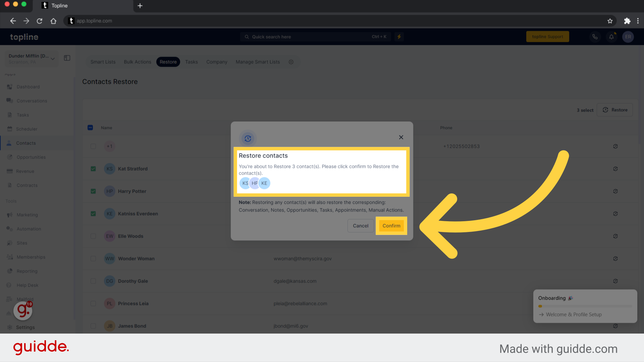Confirm restoring the three contacts
The width and height of the screenshot is (644, 362).
tap(391, 226)
